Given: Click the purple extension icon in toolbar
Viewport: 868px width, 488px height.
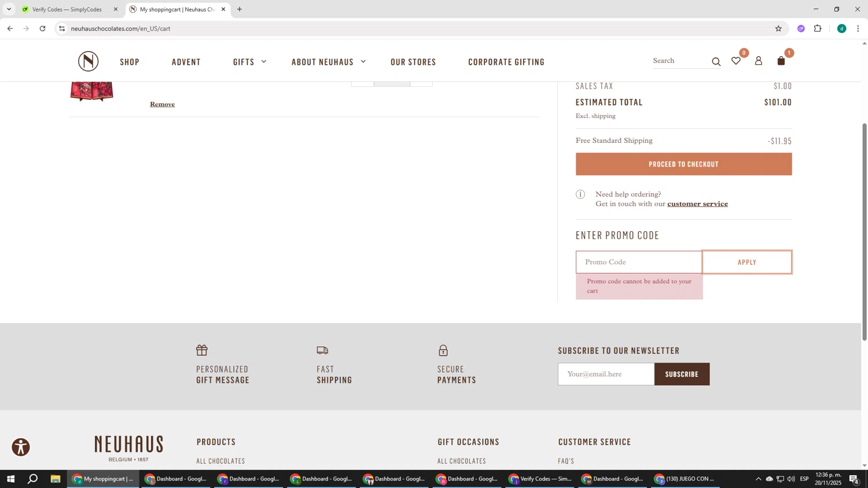Looking at the screenshot, I should point(801,28).
